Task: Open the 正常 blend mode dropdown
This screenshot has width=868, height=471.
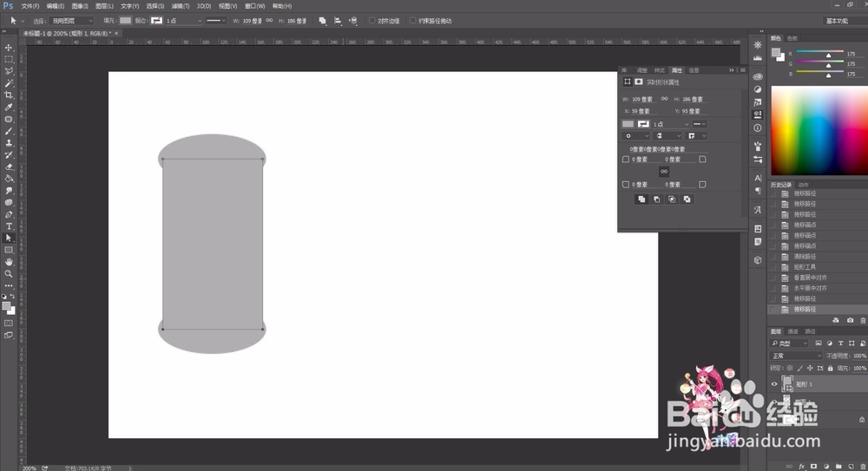Action: click(x=797, y=356)
